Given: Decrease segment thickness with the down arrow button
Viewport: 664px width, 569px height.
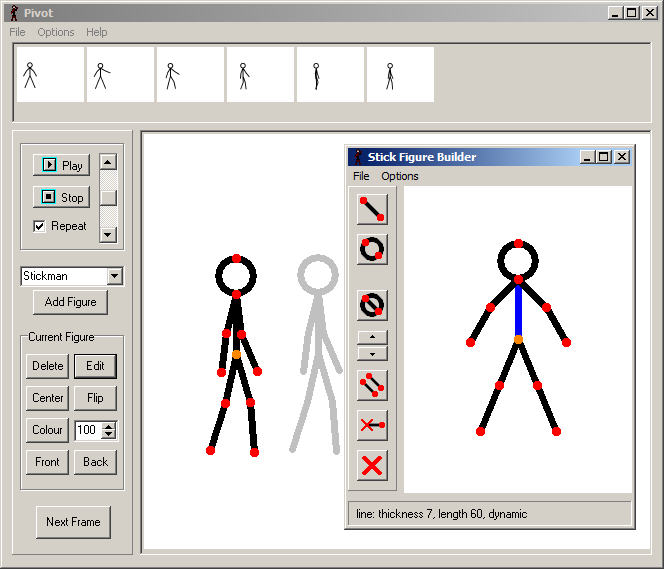Looking at the screenshot, I should coord(372,353).
